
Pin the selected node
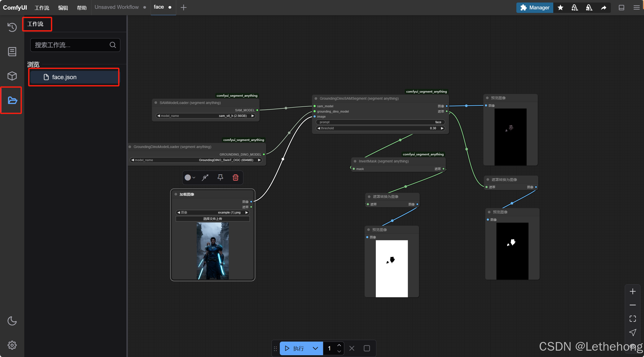220,178
